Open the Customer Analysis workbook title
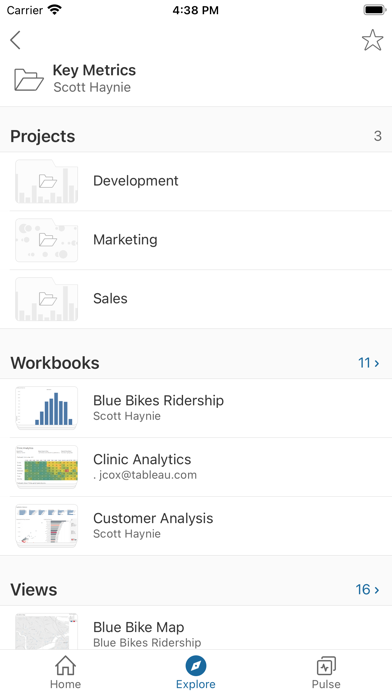Image resolution: width=392 pixels, height=696 pixels. click(153, 518)
